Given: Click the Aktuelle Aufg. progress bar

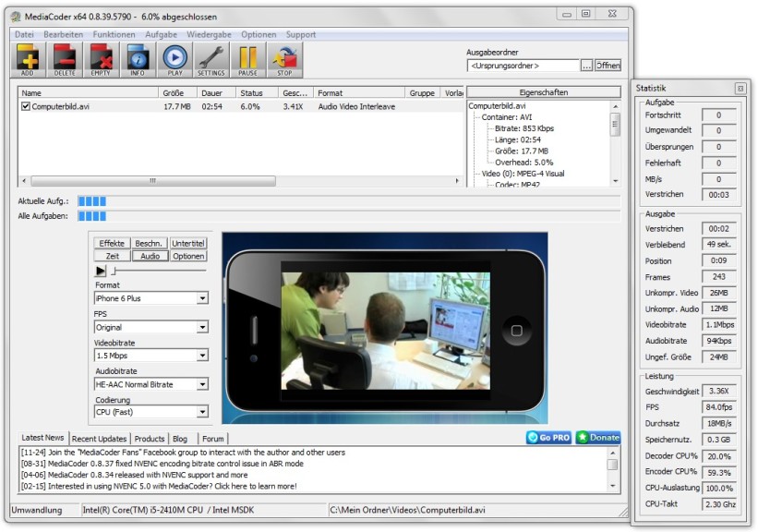Looking at the screenshot, I should click(x=349, y=201).
